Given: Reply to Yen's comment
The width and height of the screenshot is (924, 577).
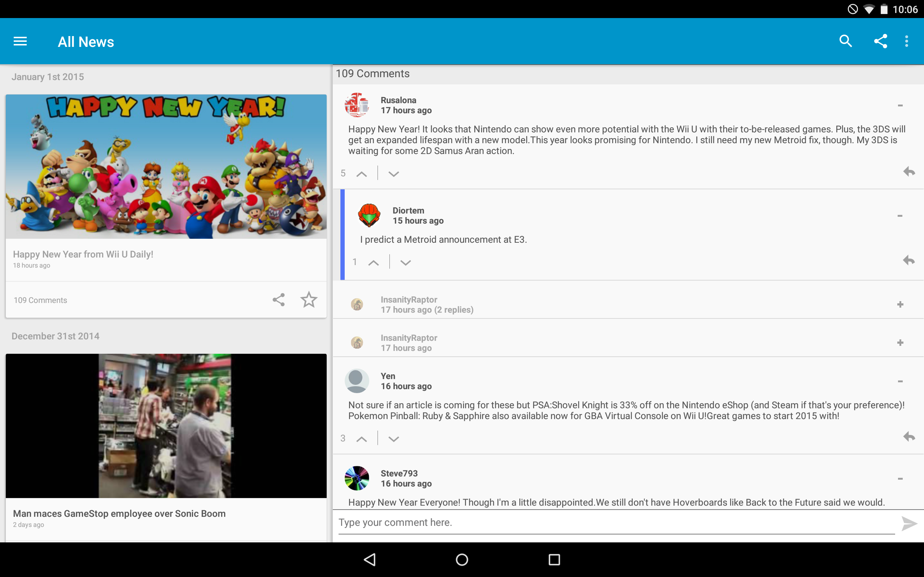Looking at the screenshot, I should 909,437.
